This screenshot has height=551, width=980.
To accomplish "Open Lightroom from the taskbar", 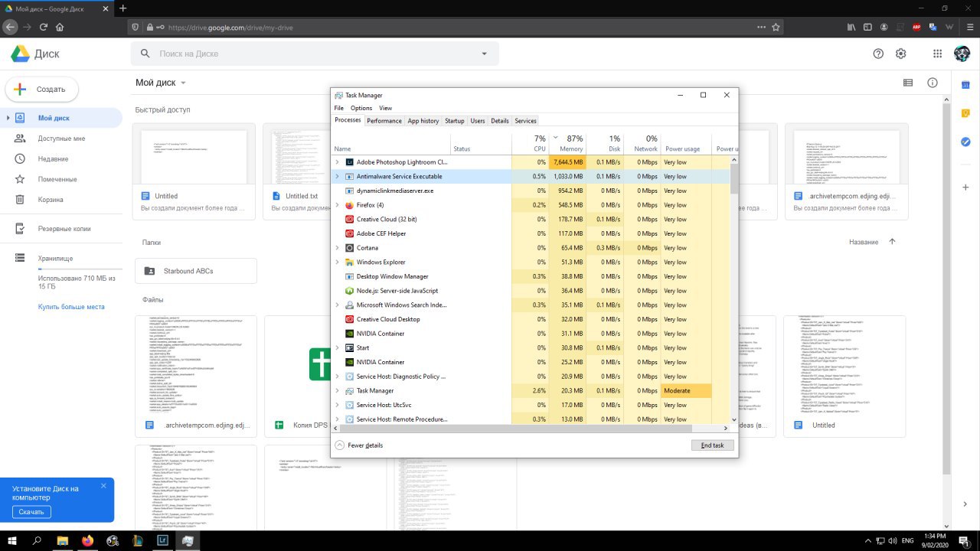I will [x=162, y=540].
